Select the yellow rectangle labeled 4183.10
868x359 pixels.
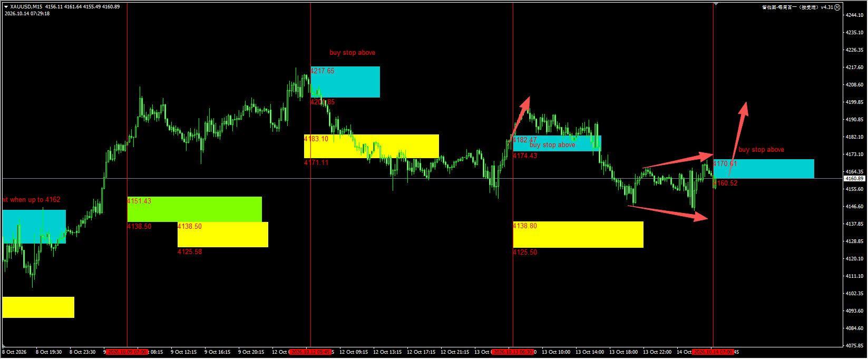click(372, 146)
